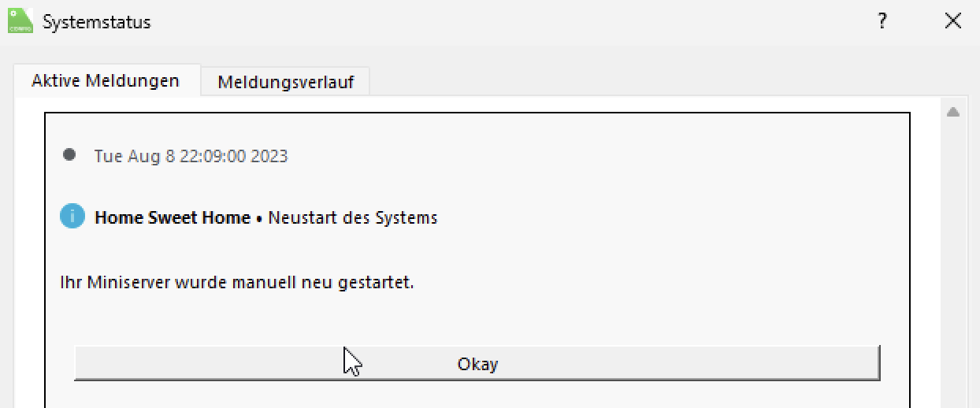Click the bullet separator after Home Sweet Home
This screenshot has width=980, height=408.
(259, 217)
